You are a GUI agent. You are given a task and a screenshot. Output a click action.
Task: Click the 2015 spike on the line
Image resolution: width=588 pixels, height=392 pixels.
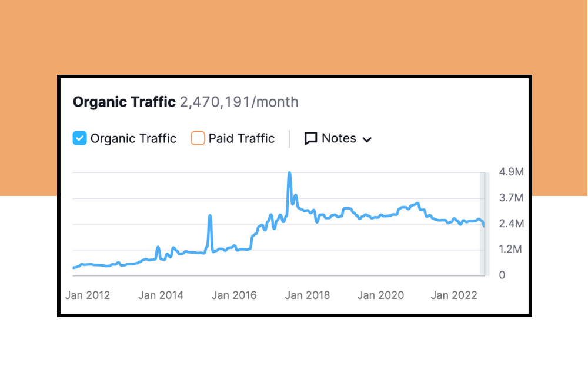point(210,217)
